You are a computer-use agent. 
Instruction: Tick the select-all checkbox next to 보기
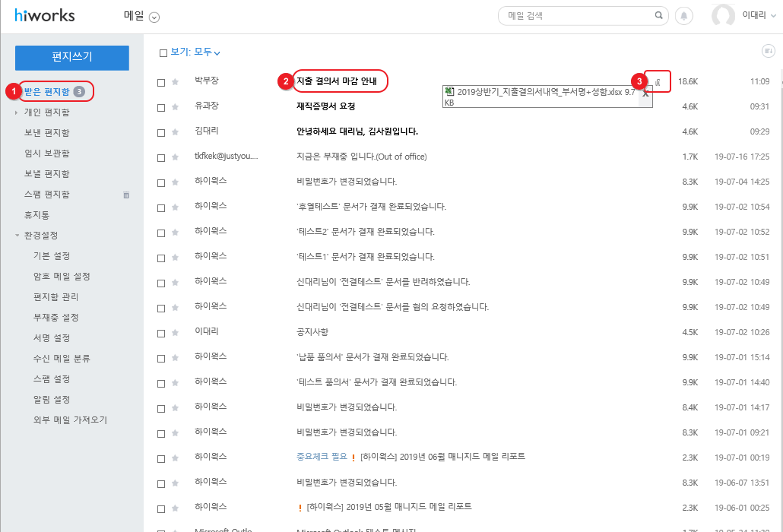click(163, 53)
